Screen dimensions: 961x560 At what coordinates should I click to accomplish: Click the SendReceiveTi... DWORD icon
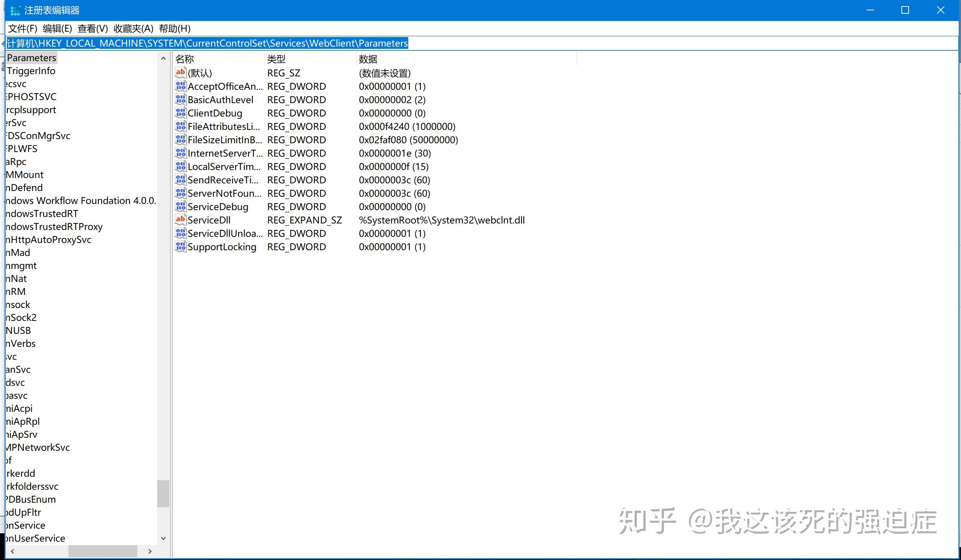click(x=180, y=179)
